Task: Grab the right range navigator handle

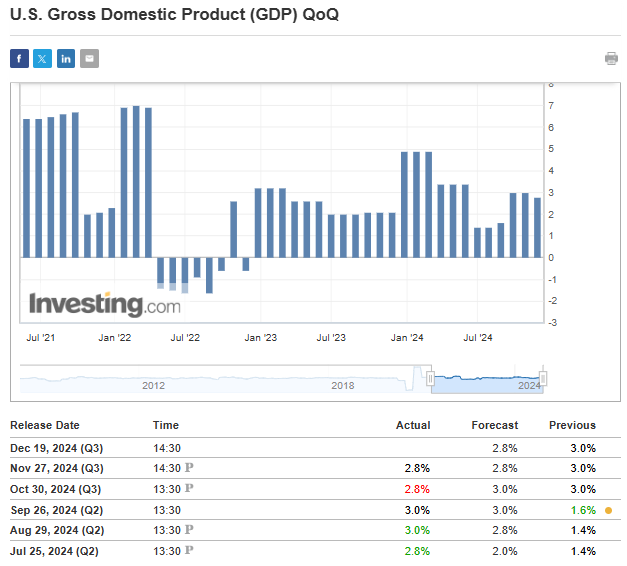Action: pyautogui.click(x=543, y=378)
